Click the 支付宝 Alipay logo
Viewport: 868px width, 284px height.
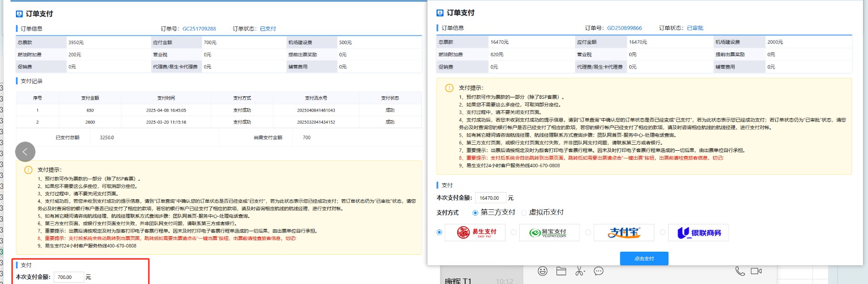pyautogui.click(x=623, y=233)
